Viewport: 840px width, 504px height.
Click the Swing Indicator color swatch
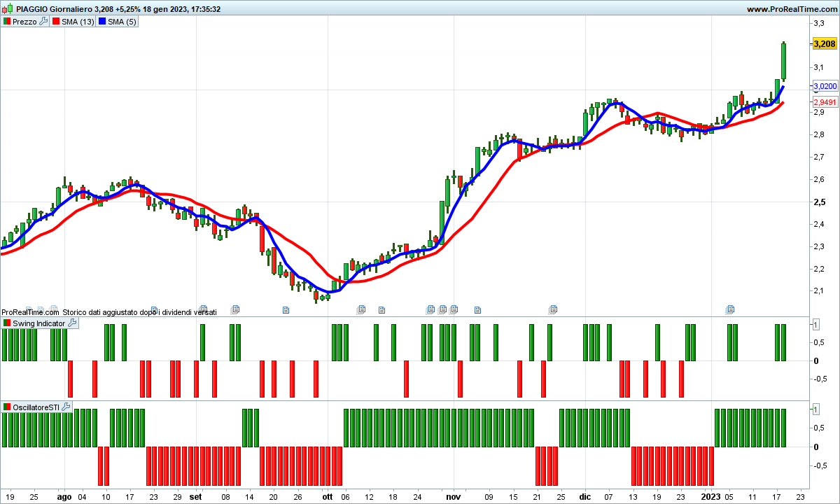[x=7, y=323]
